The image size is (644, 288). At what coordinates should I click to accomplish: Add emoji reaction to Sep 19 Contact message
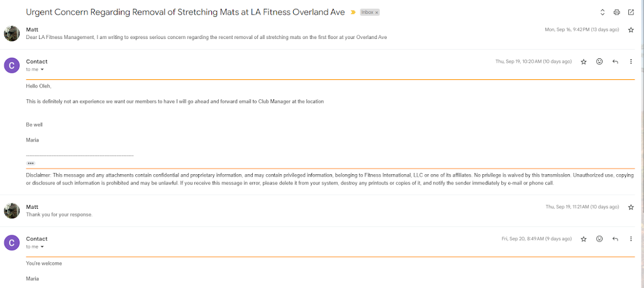click(599, 62)
